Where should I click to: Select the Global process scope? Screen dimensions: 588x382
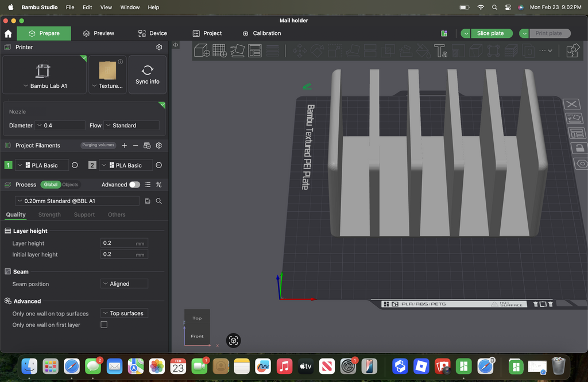coord(51,185)
